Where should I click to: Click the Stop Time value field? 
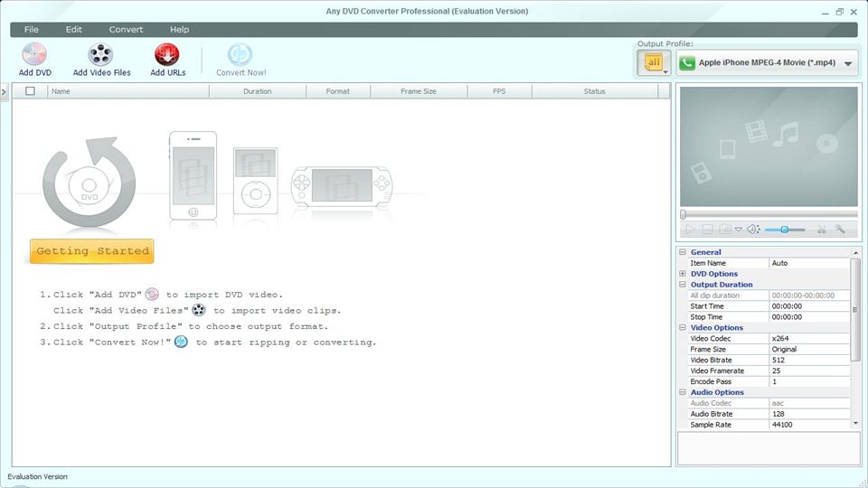coord(809,317)
